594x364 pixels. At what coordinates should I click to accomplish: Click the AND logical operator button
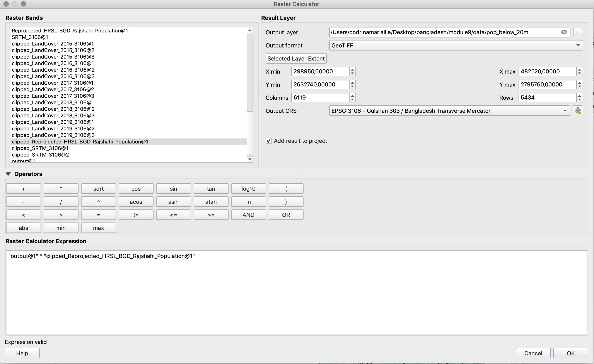pos(248,215)
